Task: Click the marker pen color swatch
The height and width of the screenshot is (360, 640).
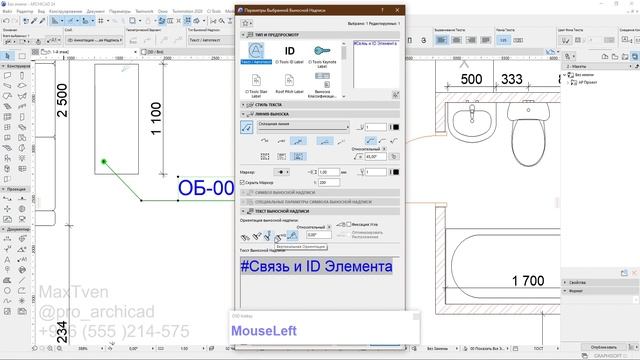Action: [x=396, y=172]
